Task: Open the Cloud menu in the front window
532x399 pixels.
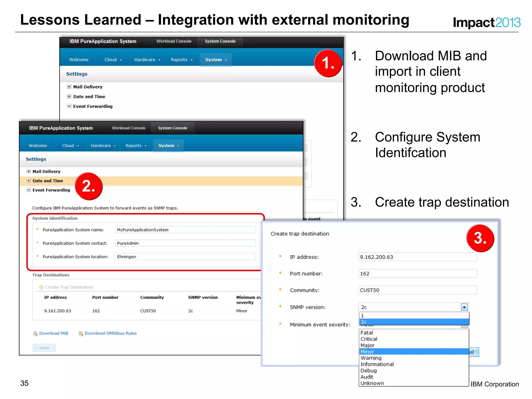Action: pos(70,146)
